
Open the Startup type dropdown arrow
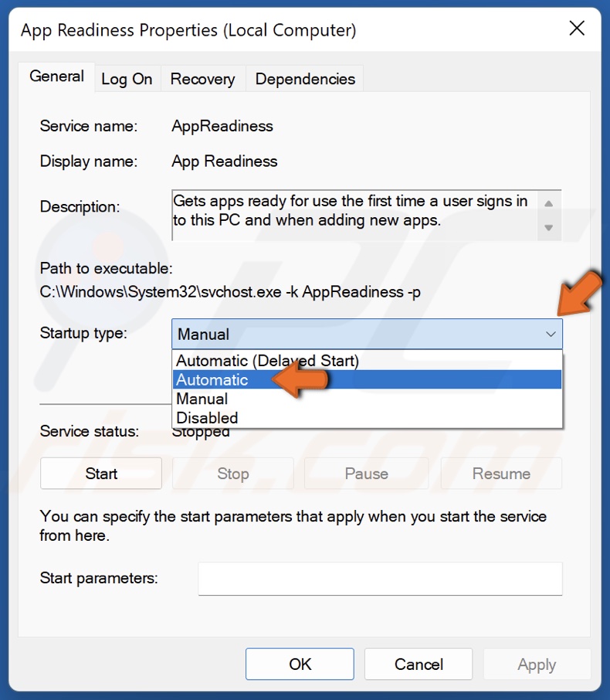[551, 334]
